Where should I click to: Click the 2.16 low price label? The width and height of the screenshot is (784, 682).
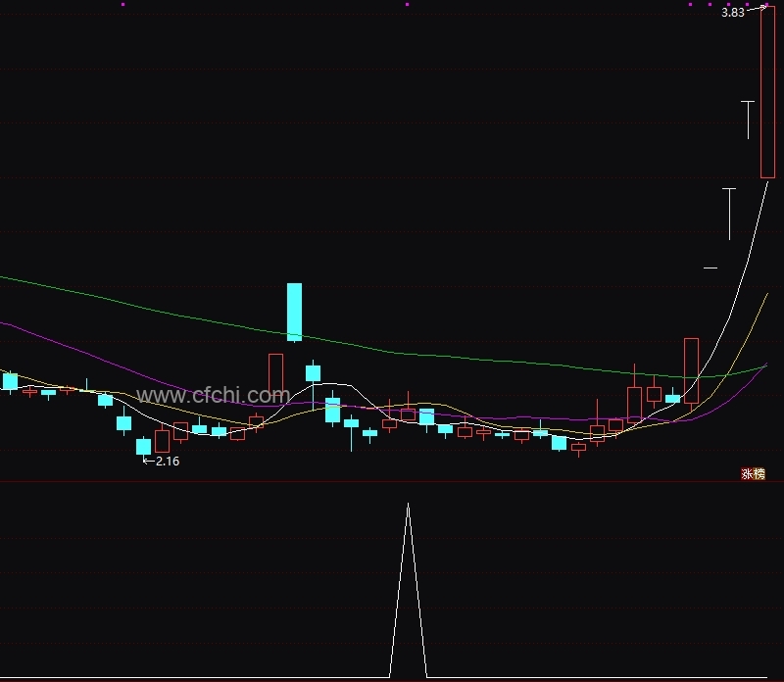168,461
